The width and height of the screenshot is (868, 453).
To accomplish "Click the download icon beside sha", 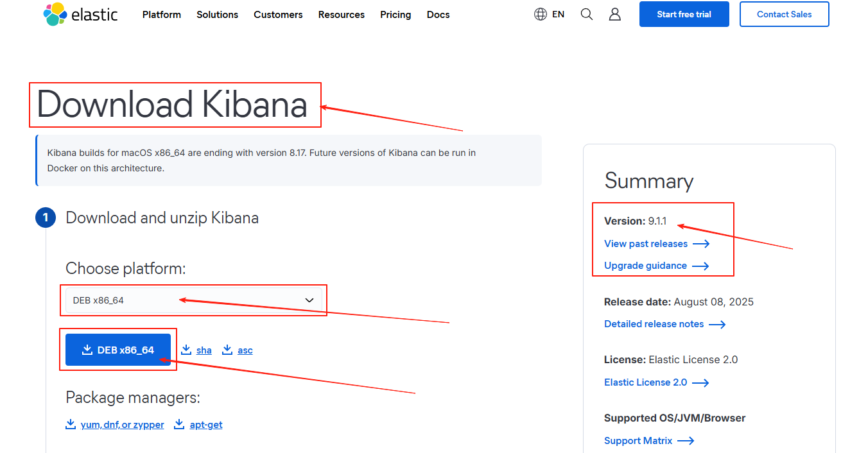I will pos(186,350).
